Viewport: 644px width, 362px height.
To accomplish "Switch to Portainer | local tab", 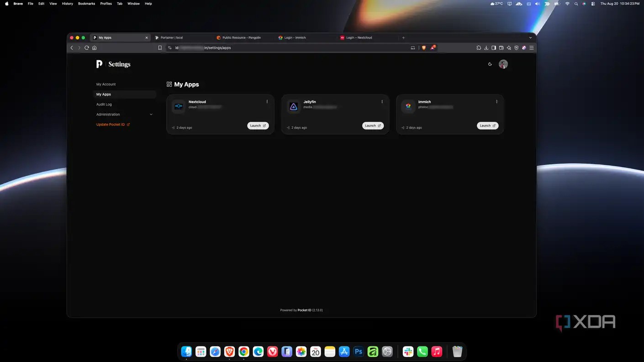I will [x=183, y=37].
